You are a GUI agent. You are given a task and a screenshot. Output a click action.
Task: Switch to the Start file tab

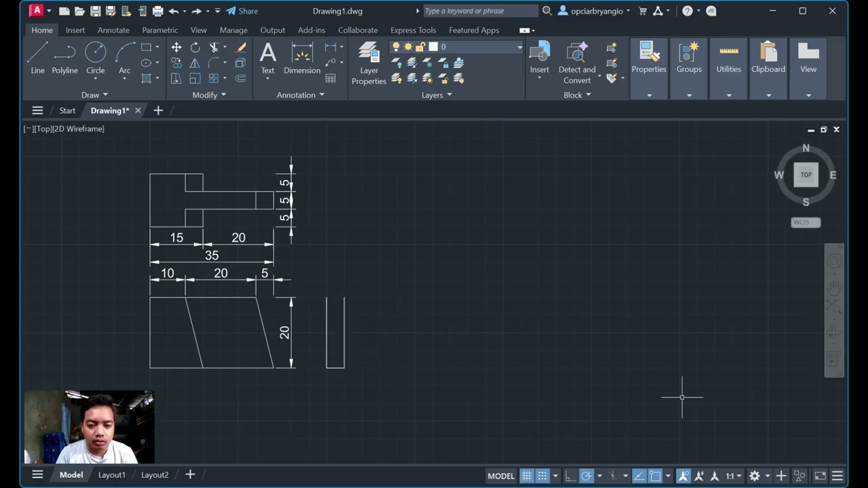click(67, 110)
